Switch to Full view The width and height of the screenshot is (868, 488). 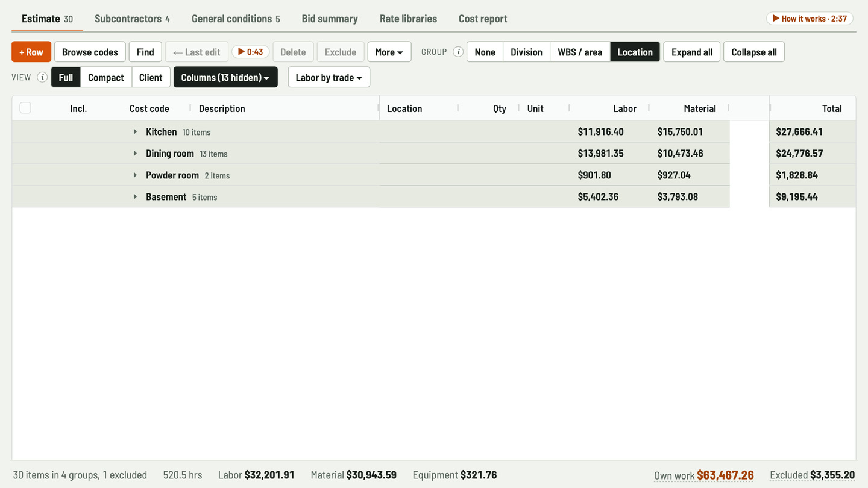point(66,77)
